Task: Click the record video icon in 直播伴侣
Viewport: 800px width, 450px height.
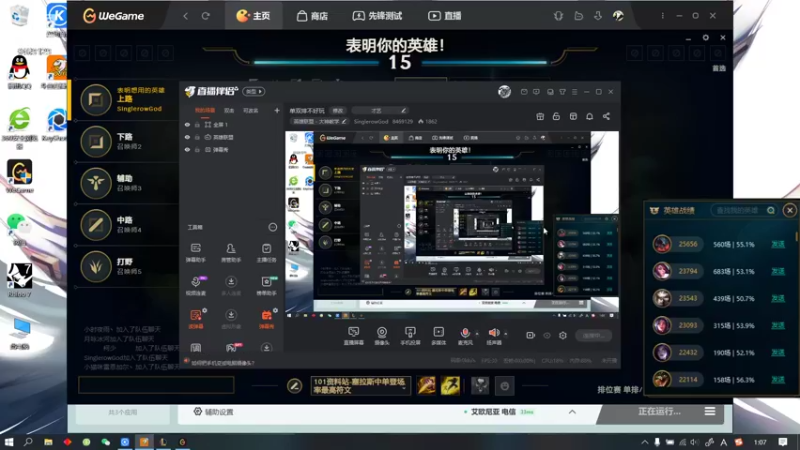Action: [x=531, y=335]
